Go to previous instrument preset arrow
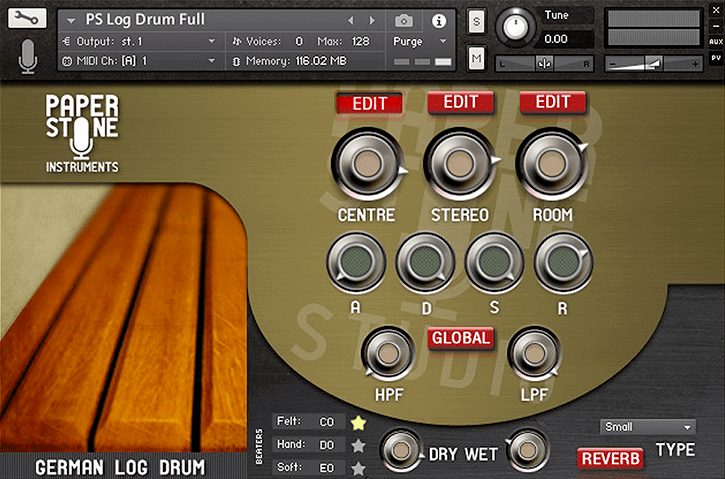 tap(350, 20)
